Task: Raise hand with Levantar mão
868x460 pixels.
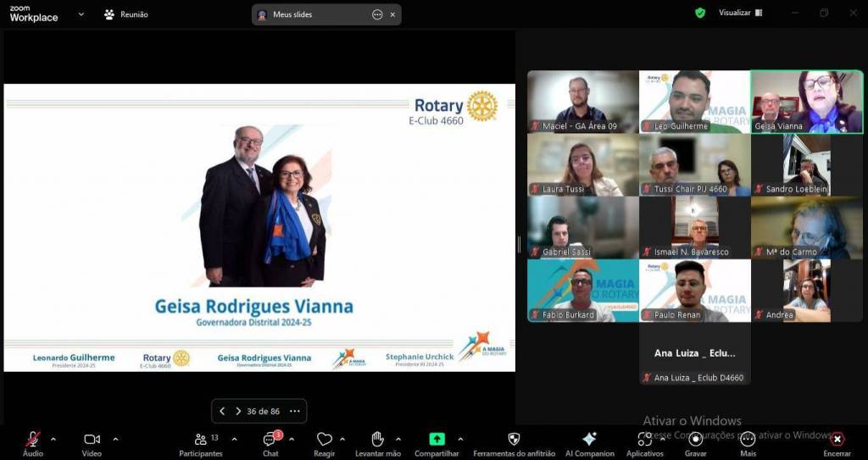Action: coord(378,440)
